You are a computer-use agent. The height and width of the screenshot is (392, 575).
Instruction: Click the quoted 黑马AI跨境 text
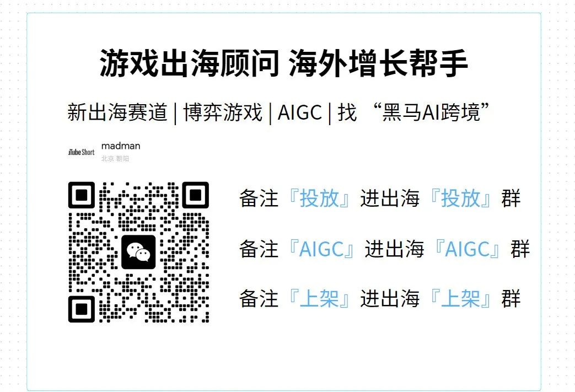[431, 112]
